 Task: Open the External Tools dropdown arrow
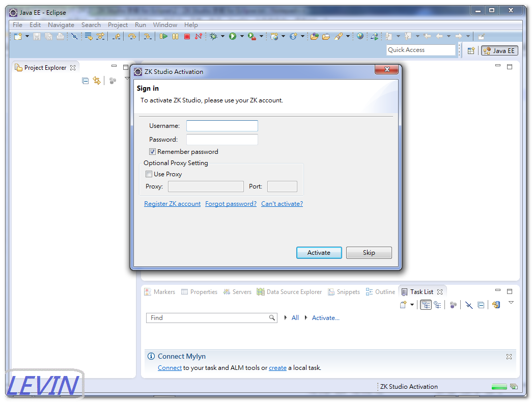pyautogui.click(x=261, y=36)
